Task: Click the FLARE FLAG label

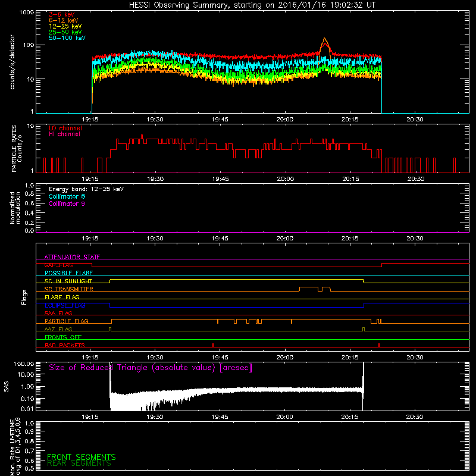Action: point(62,297)
